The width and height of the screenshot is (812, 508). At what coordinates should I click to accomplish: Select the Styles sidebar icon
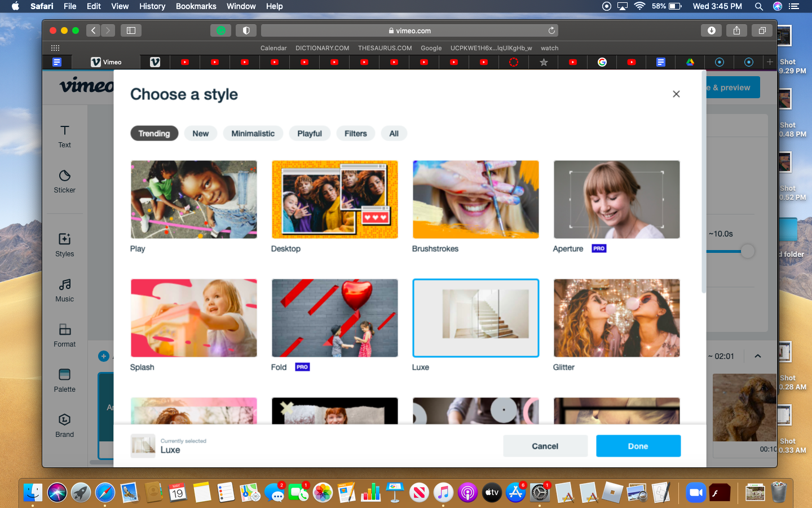[x=64, y=245]
